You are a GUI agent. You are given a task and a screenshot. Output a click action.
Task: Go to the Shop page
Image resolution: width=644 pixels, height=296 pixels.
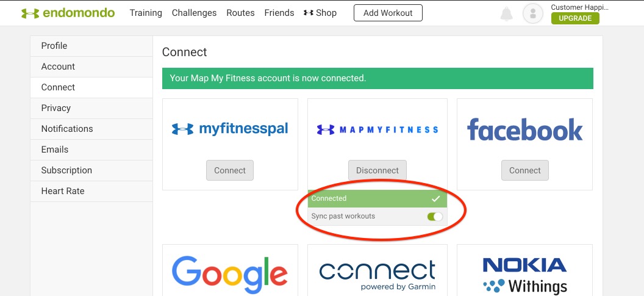320,13
